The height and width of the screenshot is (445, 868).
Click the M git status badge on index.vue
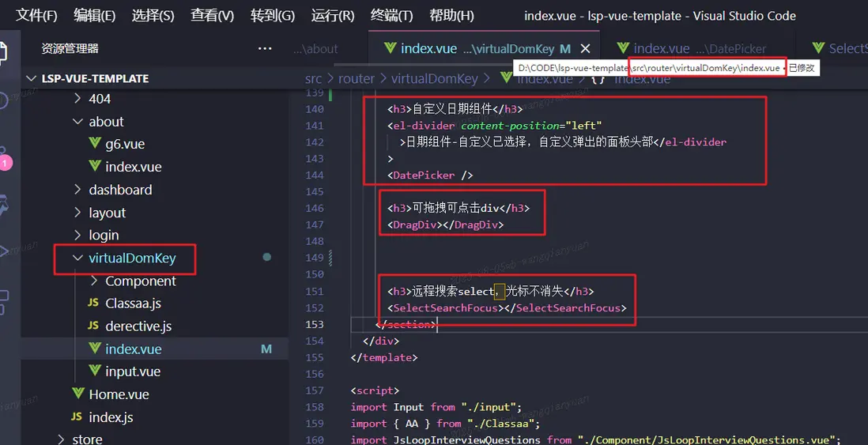point(266,349)
